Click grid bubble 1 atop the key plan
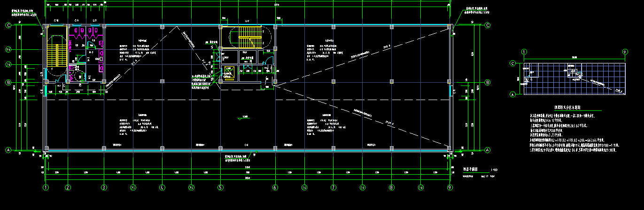 [x=524, y=51]
